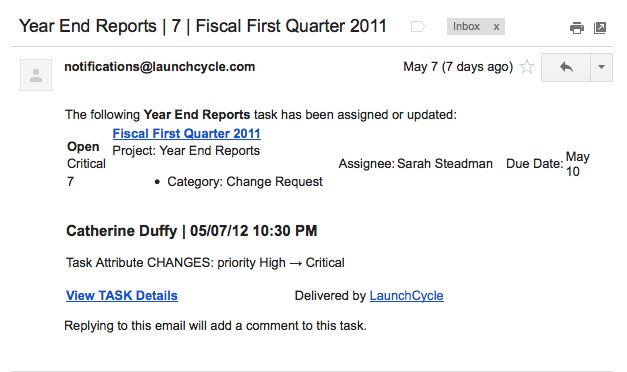Click the email subject line title

coord(203,26)
